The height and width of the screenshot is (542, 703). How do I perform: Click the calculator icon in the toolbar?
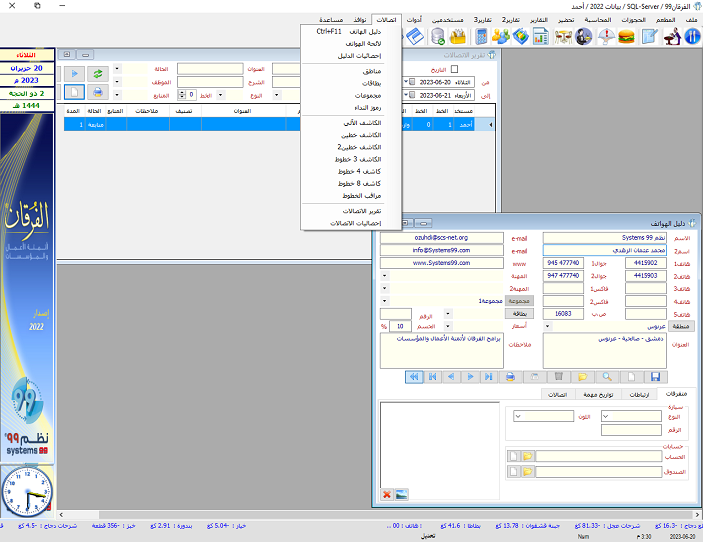[481, 37]
